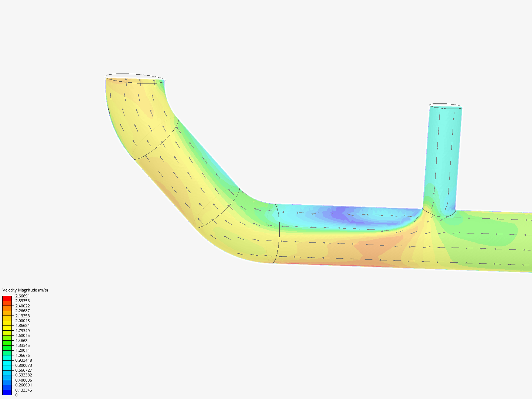Click legend value 1.4668
The image size is (532, 399).
21,341
